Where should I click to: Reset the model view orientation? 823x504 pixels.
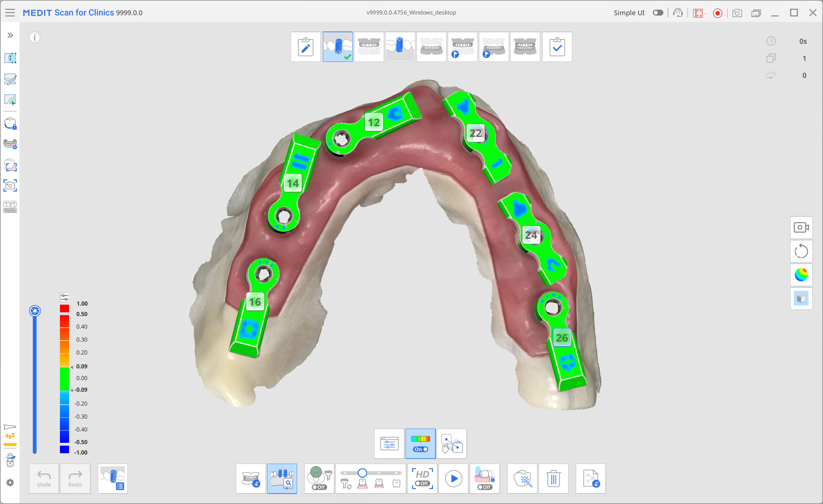coord(801,251)
